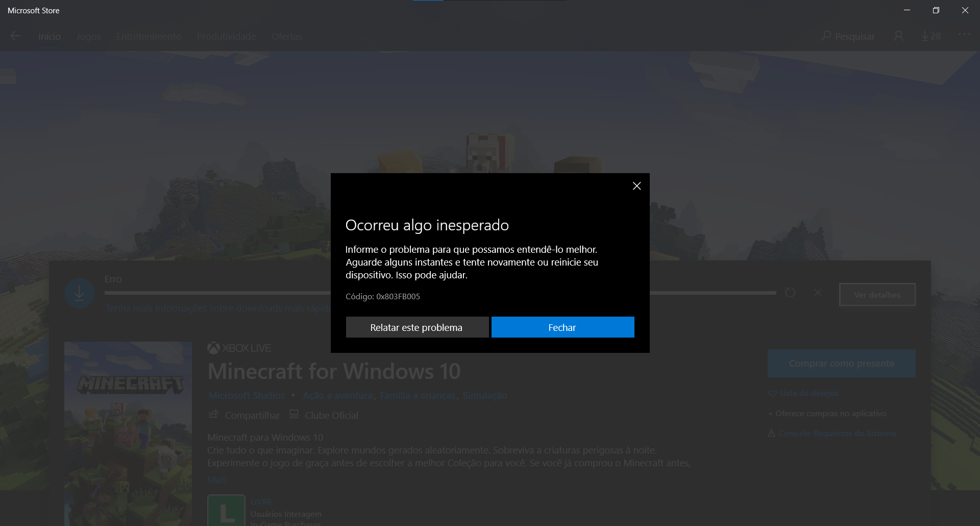
Task: Click the Ver detalhes button
Action: pyautogui.click(x=877, y=295)
